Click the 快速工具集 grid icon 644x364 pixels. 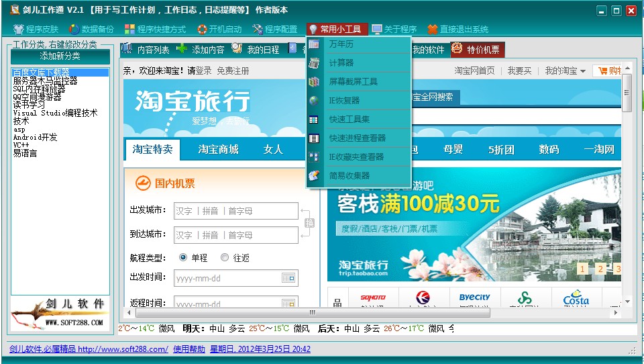pos(314,120)
